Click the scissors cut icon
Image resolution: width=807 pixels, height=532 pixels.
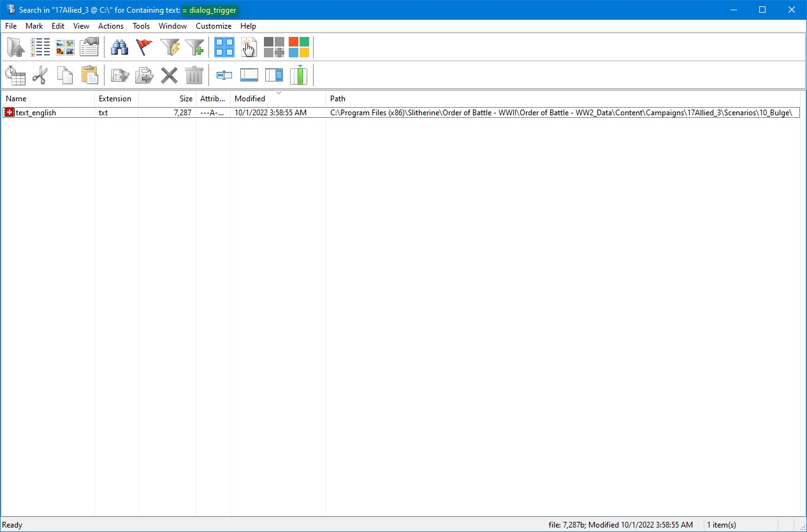pos(40,75)
